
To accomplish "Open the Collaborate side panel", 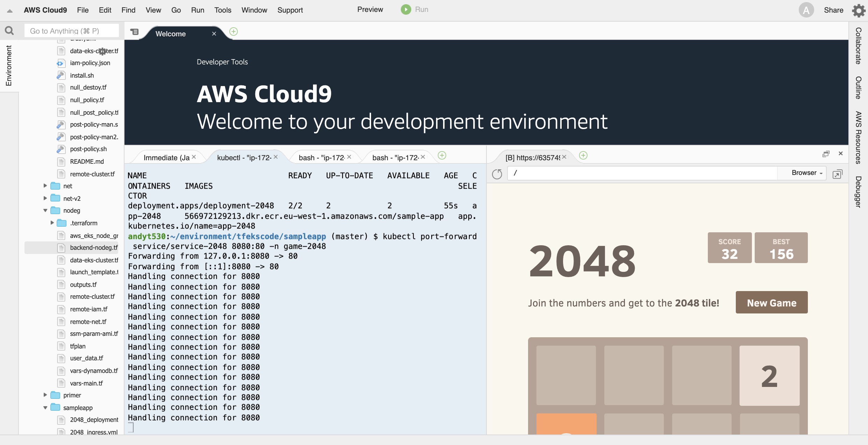I will click(858, 46).
